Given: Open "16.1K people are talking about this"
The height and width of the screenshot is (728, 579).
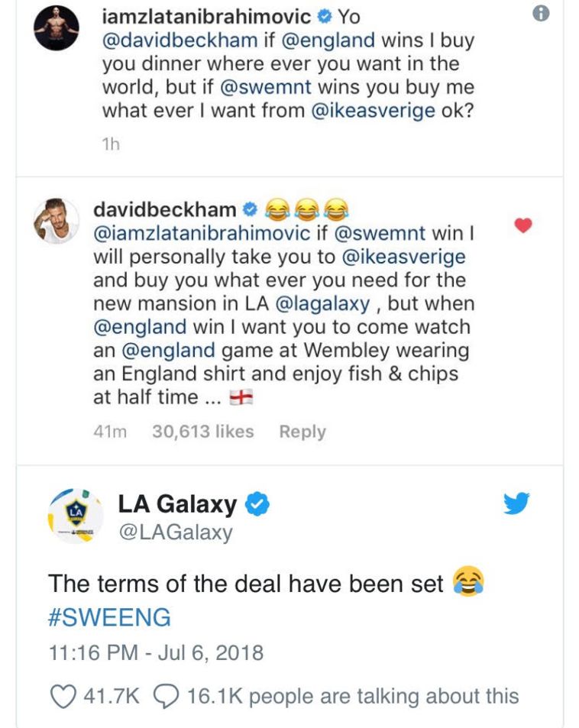Looking at the screenshot, I should coord(383,696).
